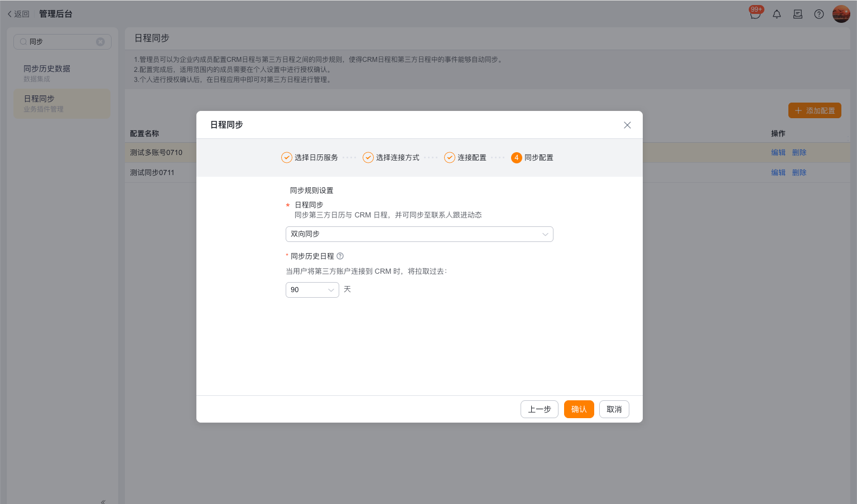Click the 选择日历服务 step
The image size is (857, 504).
coord(310,158)
